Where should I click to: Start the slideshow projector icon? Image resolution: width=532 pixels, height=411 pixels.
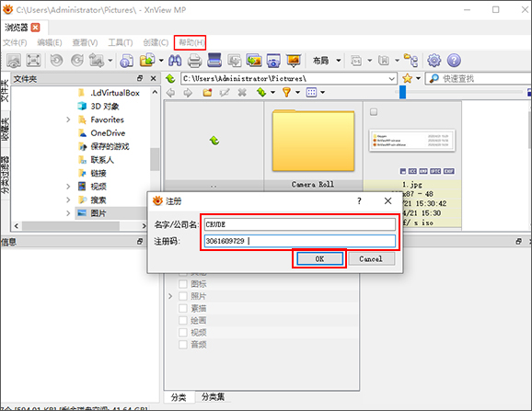[294, 61]
